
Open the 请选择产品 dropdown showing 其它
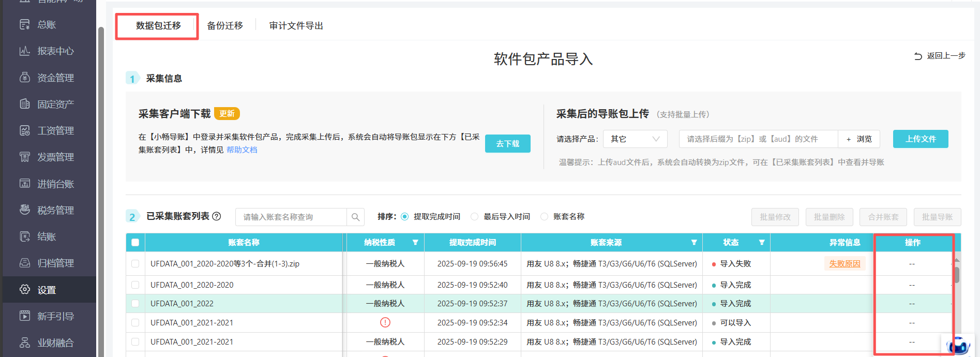635,139
